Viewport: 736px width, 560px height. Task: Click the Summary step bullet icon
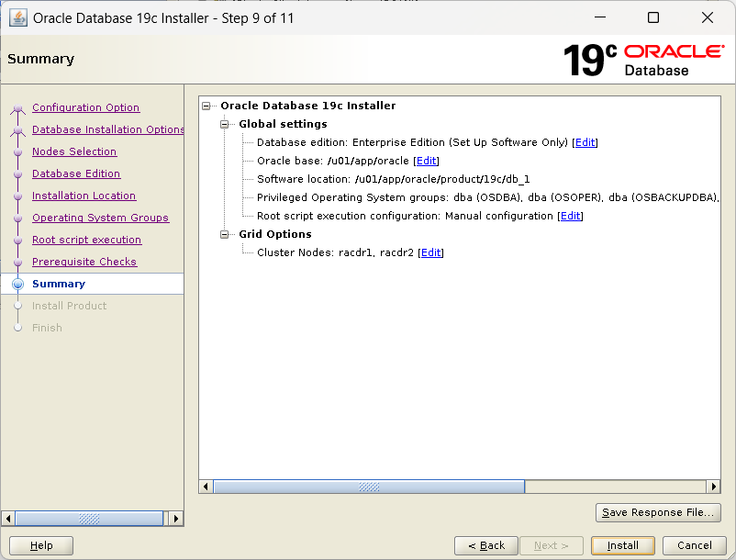17,284
